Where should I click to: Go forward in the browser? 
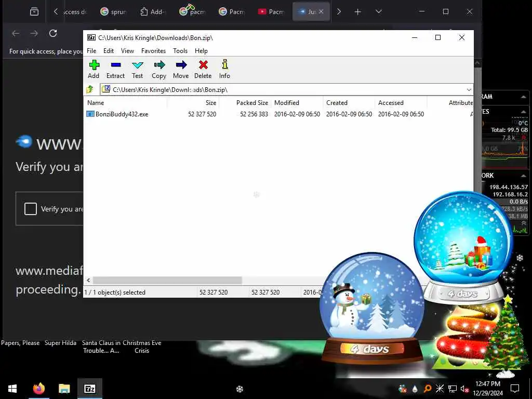click(x=34, y=33)
